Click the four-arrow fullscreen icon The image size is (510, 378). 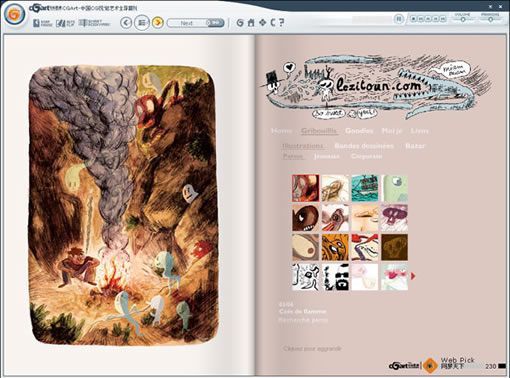coord(263,22)
